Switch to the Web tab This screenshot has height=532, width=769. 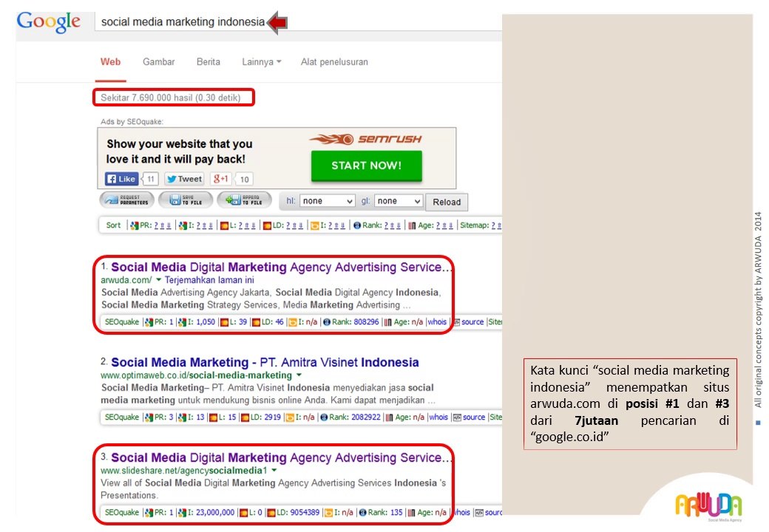pyautogui.click(x=110, y=62)
